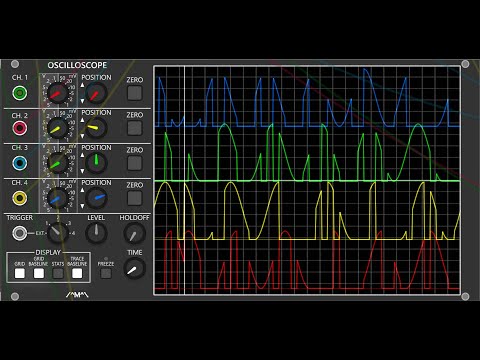Click the bottom-right panel screw

tap(465, 296)
